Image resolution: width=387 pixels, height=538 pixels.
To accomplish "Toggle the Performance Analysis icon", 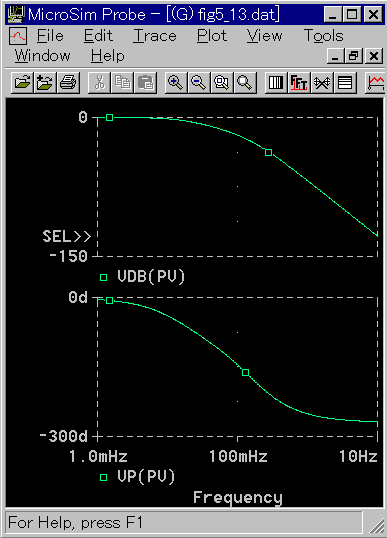I will pos(322,83).
